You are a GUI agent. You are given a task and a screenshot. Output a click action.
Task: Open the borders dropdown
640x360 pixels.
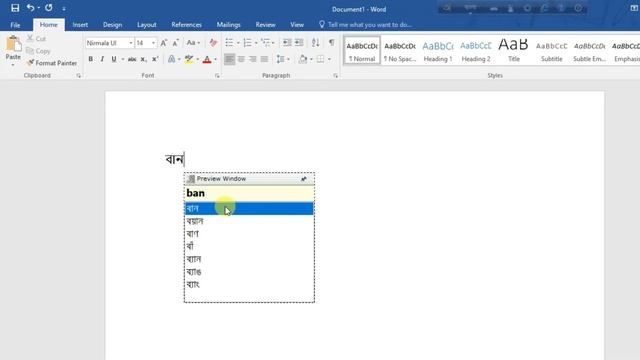tap(329, 60)
